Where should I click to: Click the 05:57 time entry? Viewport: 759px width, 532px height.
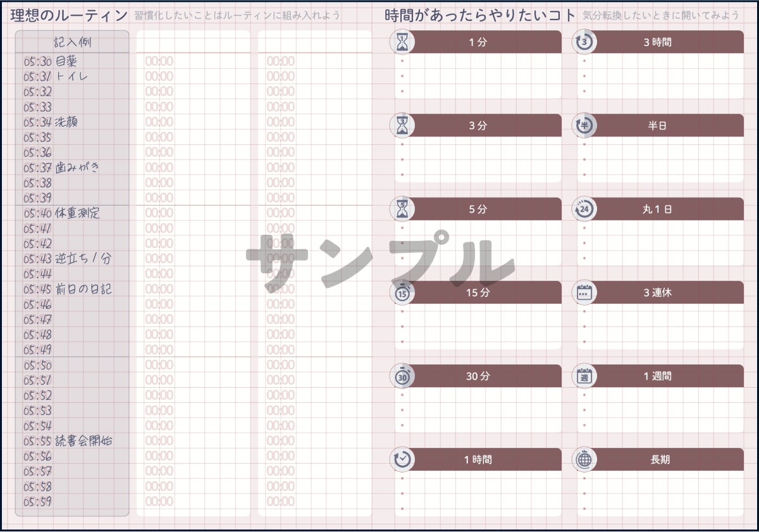tap(38, 471)
